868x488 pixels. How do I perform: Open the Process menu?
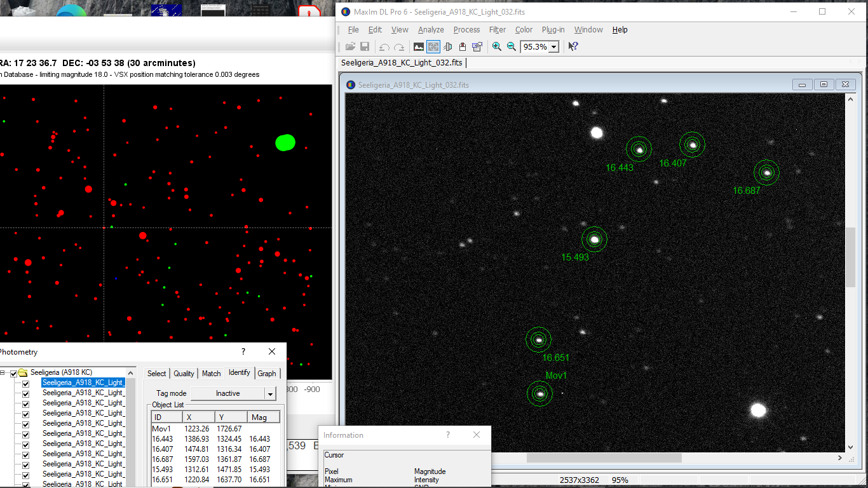coord(466,30)
